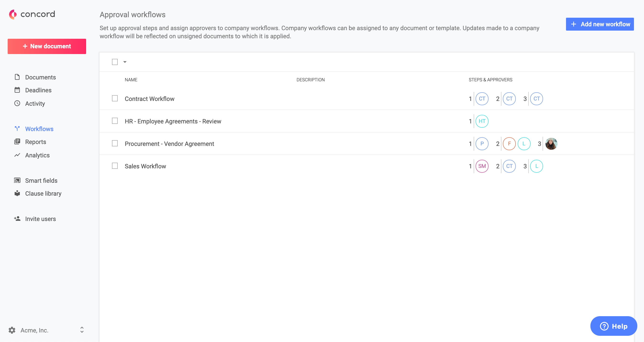Open the Deadlines calendar icon
The image size is (644, 342).
coord(17,90)
